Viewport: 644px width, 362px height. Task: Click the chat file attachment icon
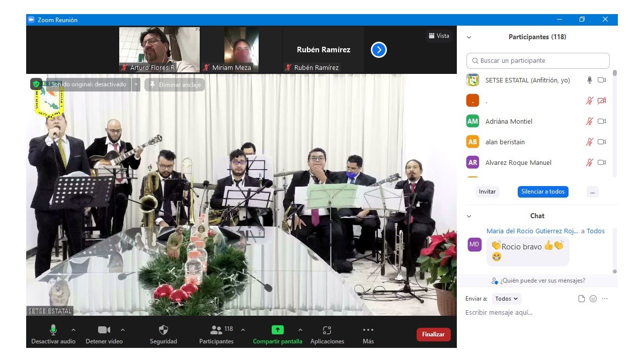pyautogui.click(x=582, y=299)
